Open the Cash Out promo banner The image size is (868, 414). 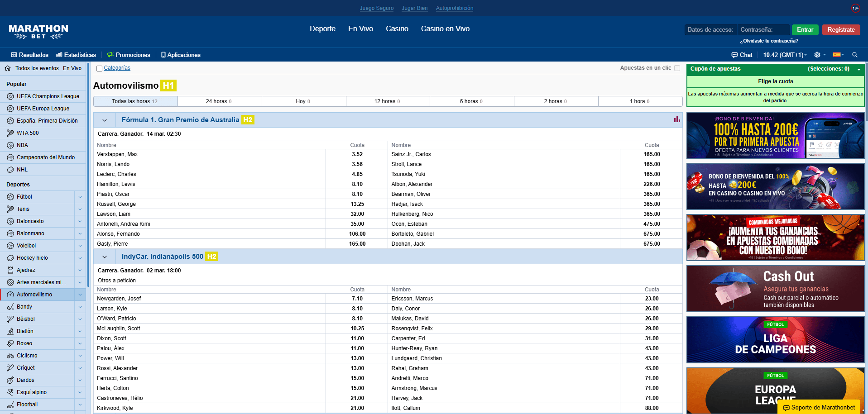(x=775, y=289)
